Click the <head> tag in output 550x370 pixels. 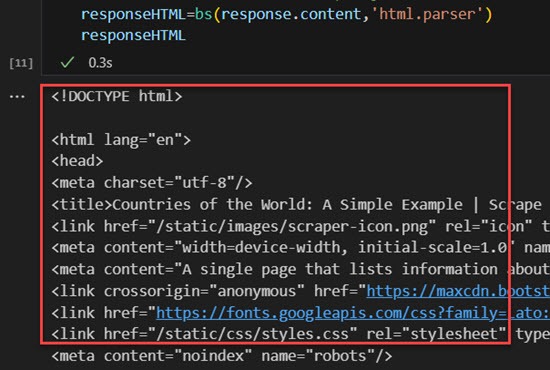77,161
